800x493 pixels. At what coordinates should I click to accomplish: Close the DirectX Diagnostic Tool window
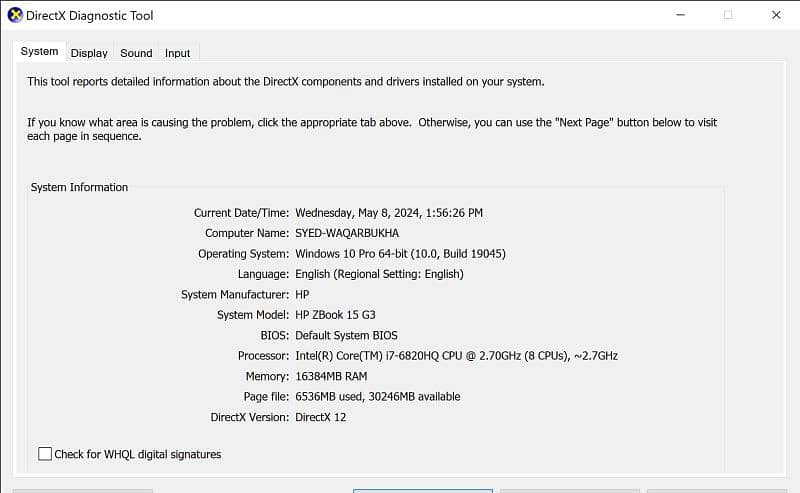[x=776, y=15]
